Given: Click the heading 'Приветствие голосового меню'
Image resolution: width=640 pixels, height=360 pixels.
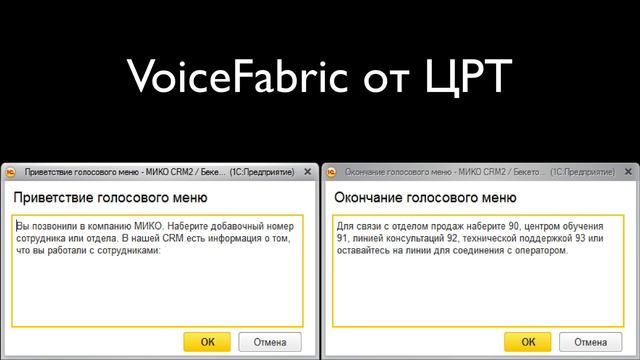Looking at the screenshot, I should click(111, 198).
